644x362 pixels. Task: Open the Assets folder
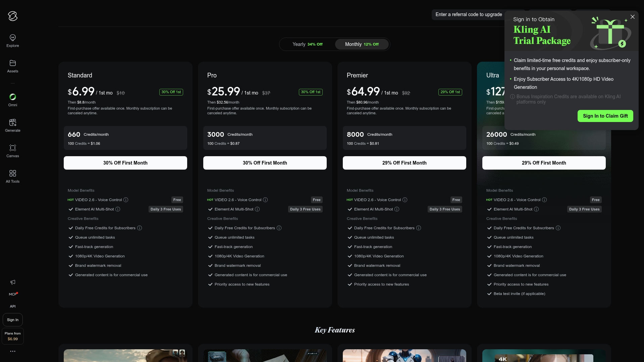[x=13, y=66]
